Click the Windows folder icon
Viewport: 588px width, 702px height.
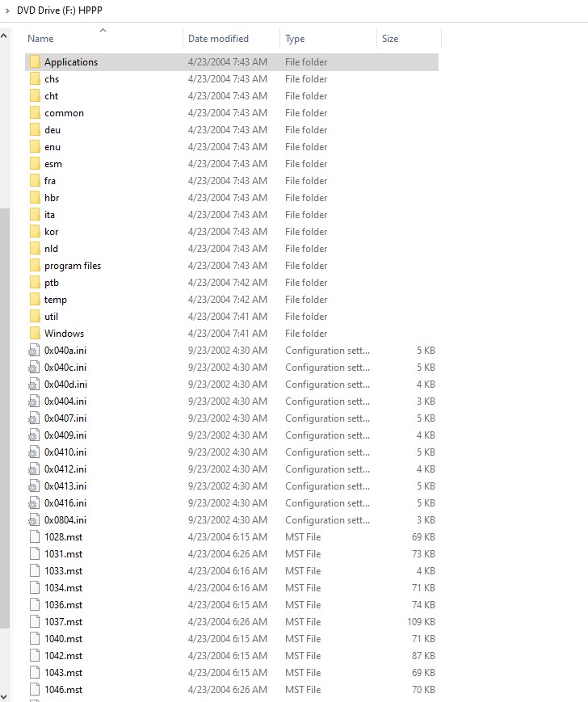tap(34, 334)
